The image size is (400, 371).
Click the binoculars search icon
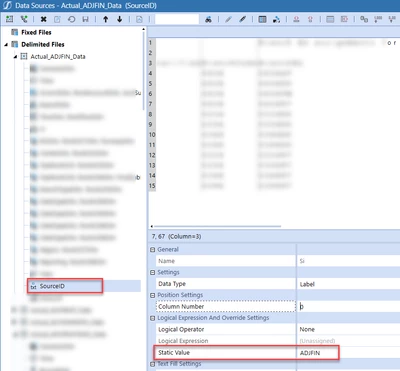point(208,19)
